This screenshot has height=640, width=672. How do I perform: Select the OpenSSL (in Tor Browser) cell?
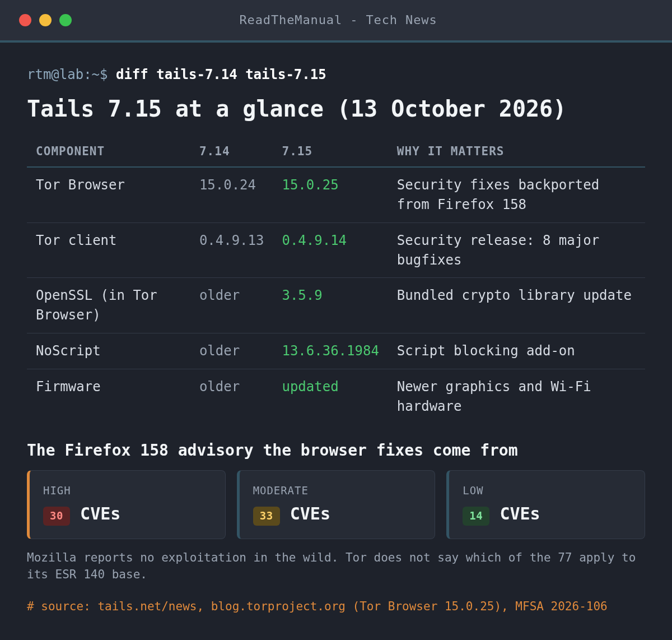click(96, 305)
